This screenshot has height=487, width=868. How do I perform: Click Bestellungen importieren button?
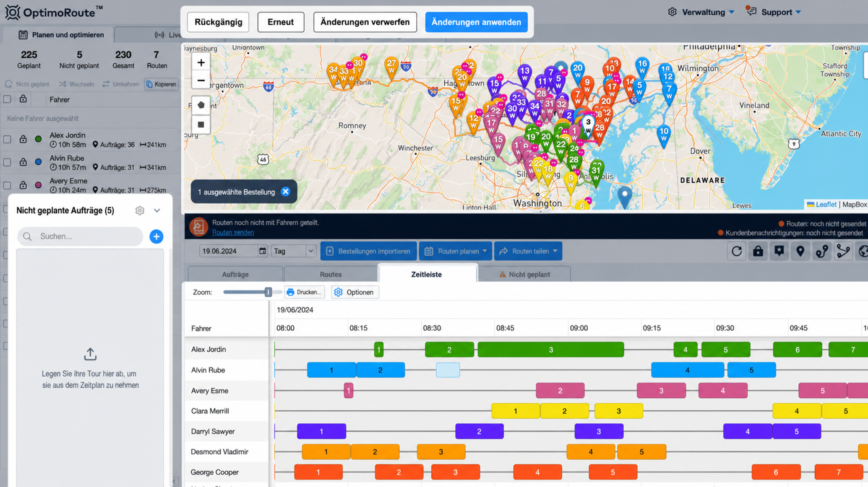click(x=369, y=251)
